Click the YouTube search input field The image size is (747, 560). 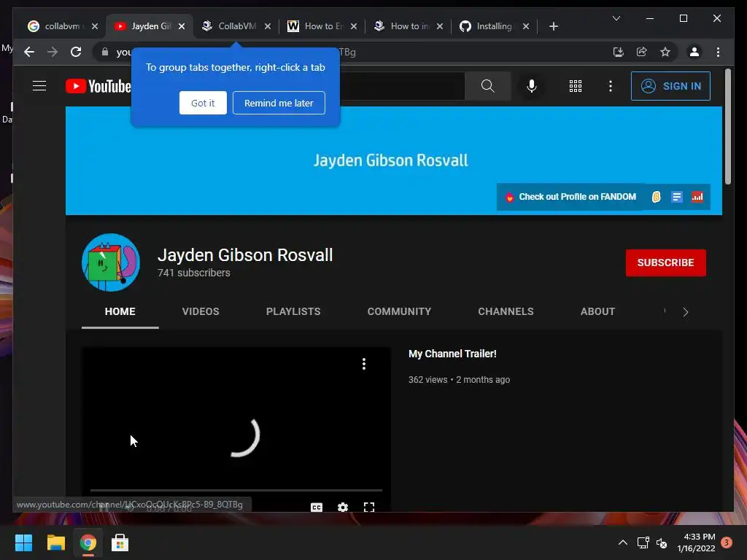(402, 86)
